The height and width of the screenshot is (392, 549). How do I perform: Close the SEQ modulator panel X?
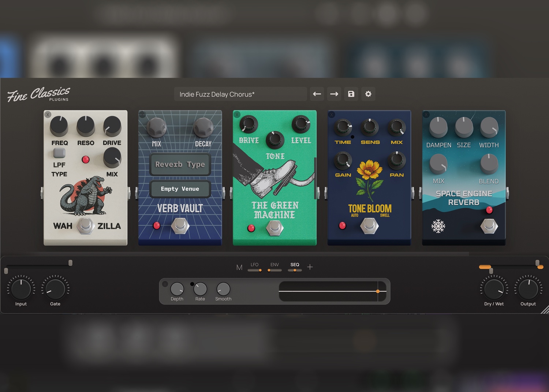coord(165,284)
